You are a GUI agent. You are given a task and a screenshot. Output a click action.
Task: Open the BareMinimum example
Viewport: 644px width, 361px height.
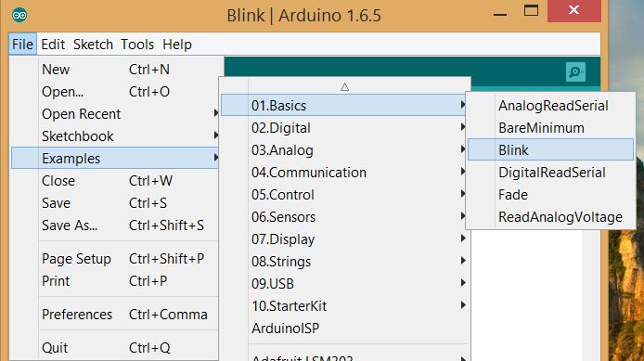[x=551, y=128]
